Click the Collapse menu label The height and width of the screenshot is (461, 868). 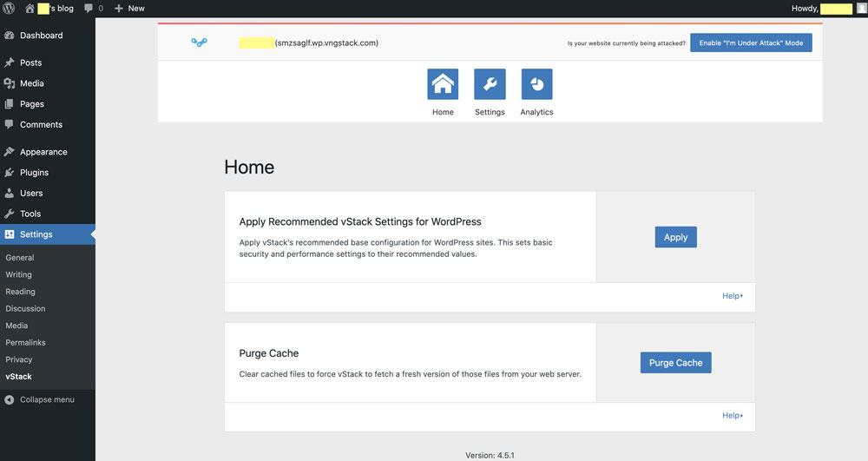click(x=47, y=399)
